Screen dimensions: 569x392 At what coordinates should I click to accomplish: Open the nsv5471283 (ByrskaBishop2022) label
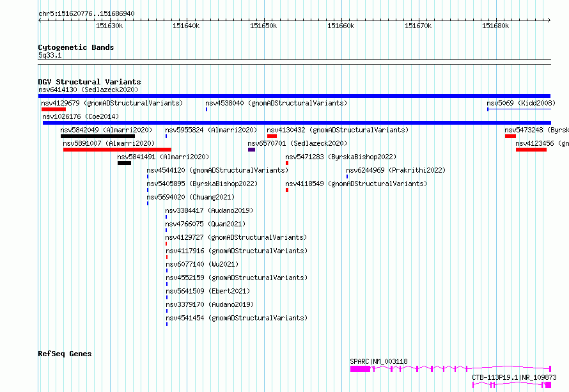(x=341, y=157)
